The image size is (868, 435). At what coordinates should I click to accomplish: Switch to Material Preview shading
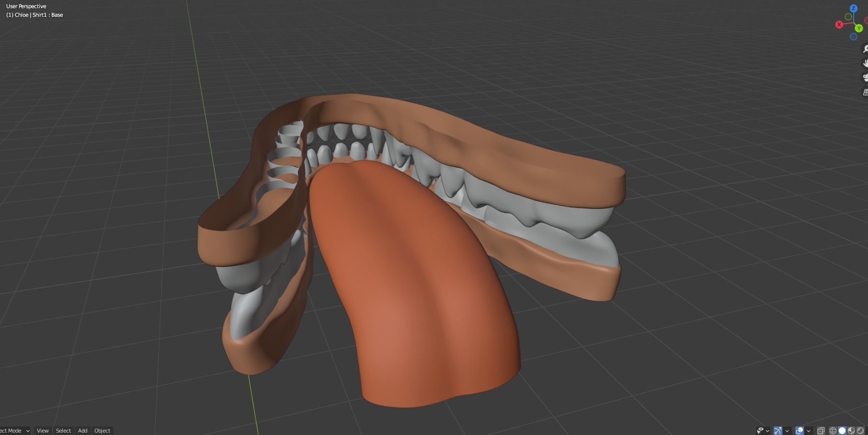click(x=851, y=431)
